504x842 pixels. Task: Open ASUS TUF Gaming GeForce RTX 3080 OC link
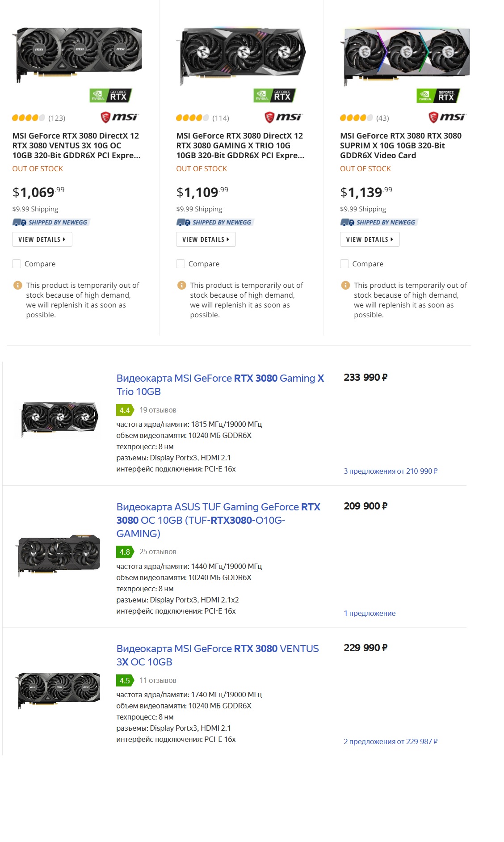218,520
